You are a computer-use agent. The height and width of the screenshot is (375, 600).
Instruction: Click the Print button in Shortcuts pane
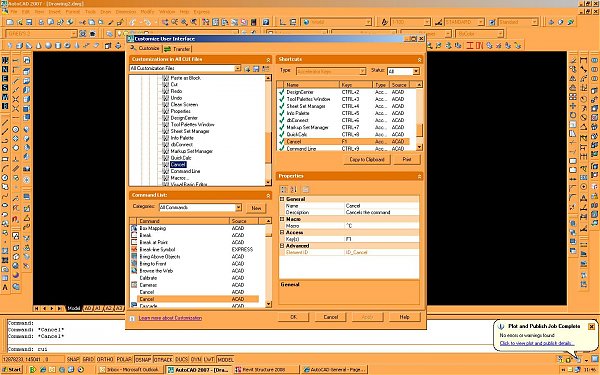click(407, 159)
